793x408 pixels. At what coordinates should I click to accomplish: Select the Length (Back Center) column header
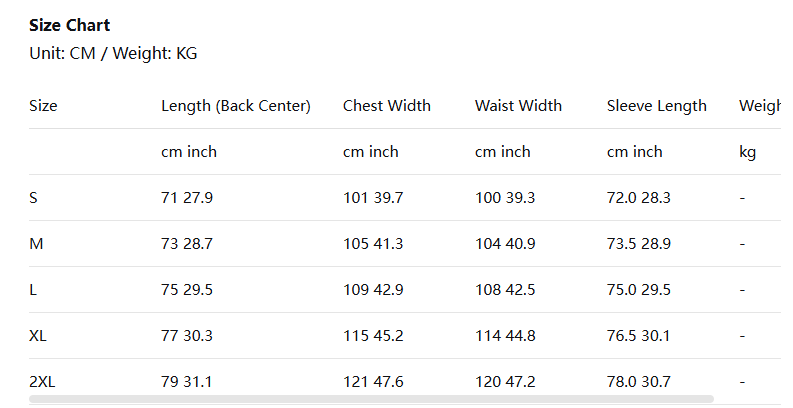coord(236,106)
